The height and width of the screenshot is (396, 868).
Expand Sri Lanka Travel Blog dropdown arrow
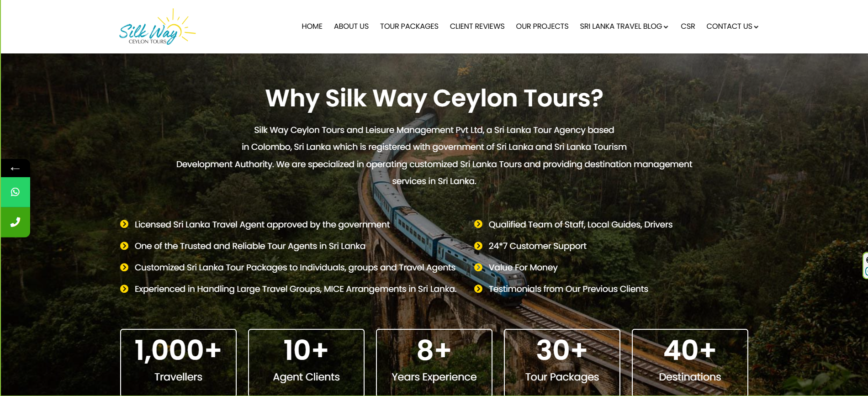pos(666,27)
